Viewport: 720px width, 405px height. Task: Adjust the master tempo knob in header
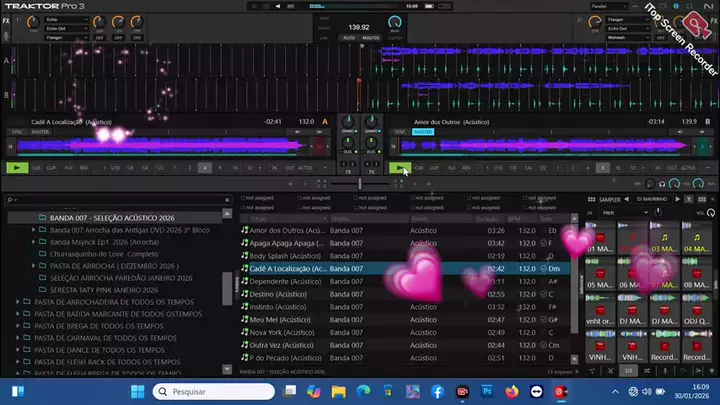point(394,22)
